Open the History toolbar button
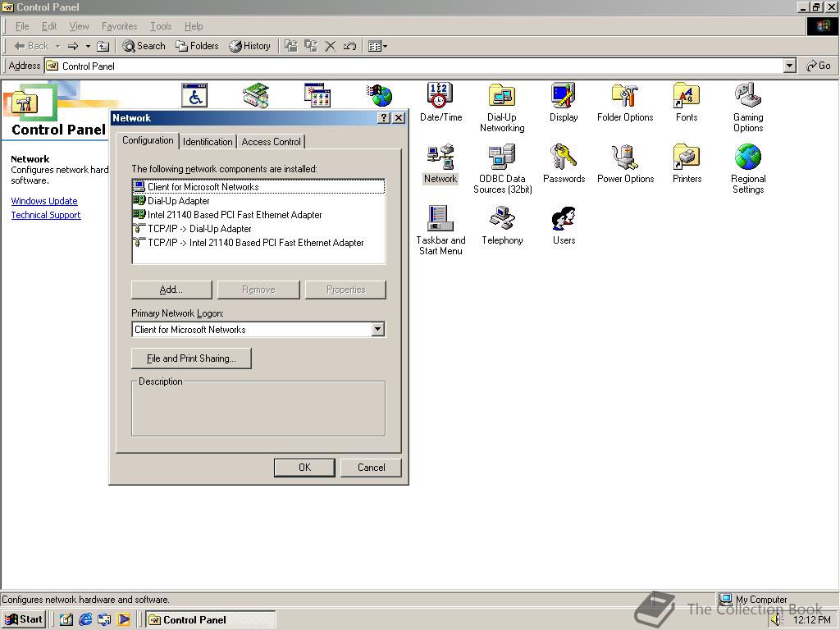This screenshot has width=840, height=630. [x=249, y=46]
